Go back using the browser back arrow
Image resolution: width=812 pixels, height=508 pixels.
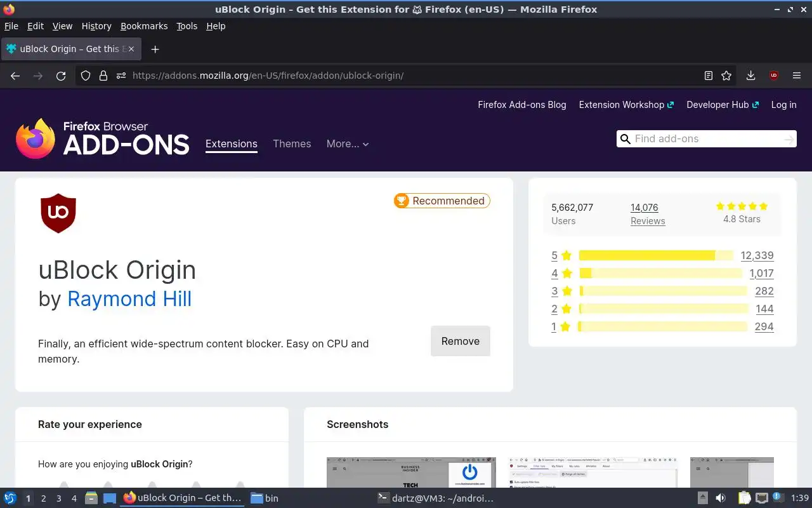click(x=15, y=76)
